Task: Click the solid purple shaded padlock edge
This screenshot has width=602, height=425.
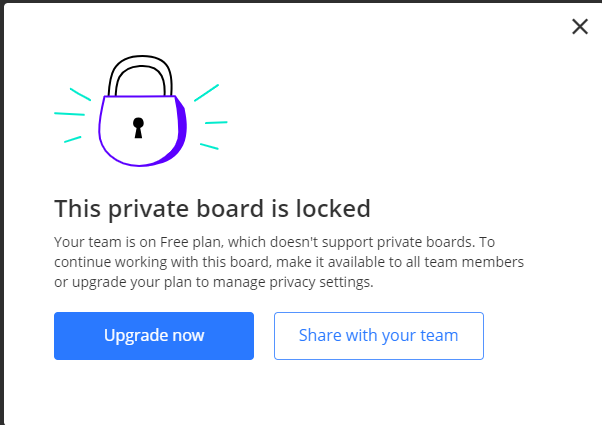Action: point(181,131)
